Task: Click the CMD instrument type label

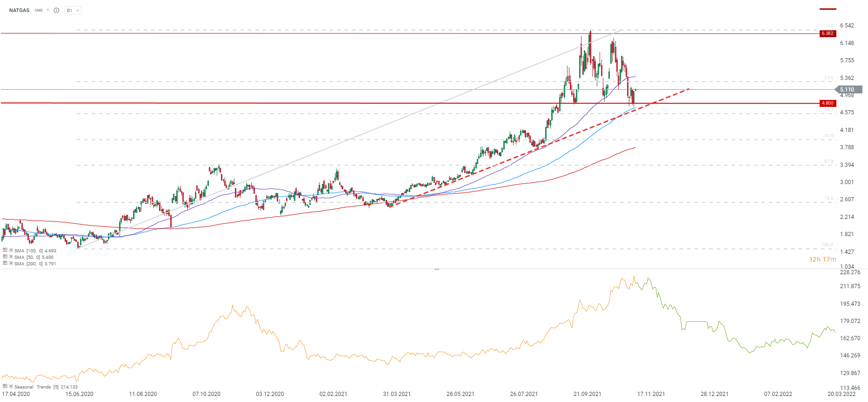Action: click(39, 10)
